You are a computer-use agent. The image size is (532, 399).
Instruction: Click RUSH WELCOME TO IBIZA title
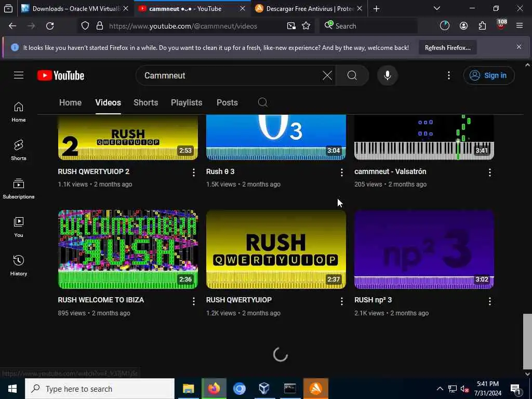click(x=101, y=300)
